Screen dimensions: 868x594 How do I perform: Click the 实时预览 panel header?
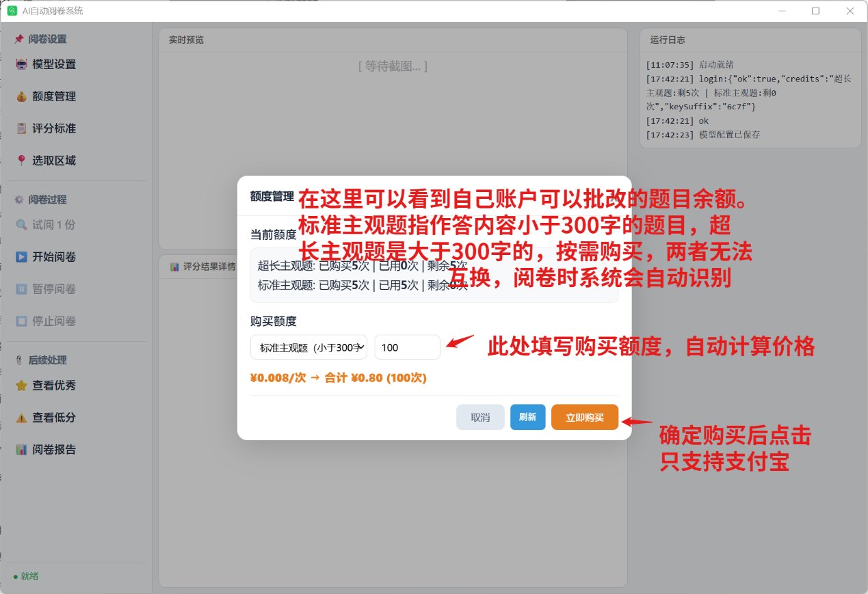coord(186,40)
